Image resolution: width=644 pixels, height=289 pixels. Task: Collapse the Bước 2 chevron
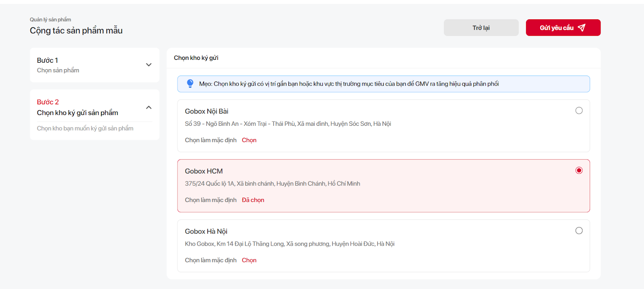(x=149, y=107)
